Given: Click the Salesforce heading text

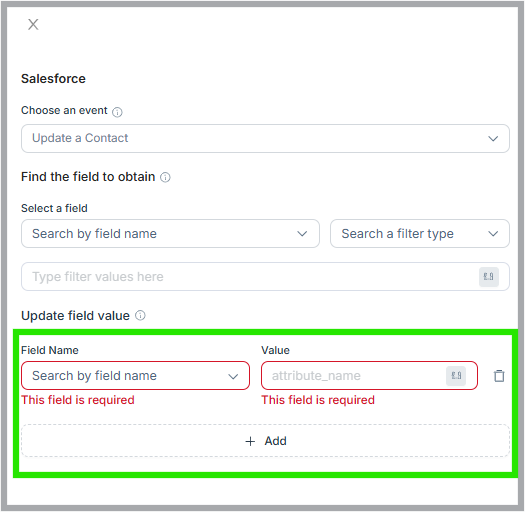Looking at the screenshot, I should tap(53, 79).
